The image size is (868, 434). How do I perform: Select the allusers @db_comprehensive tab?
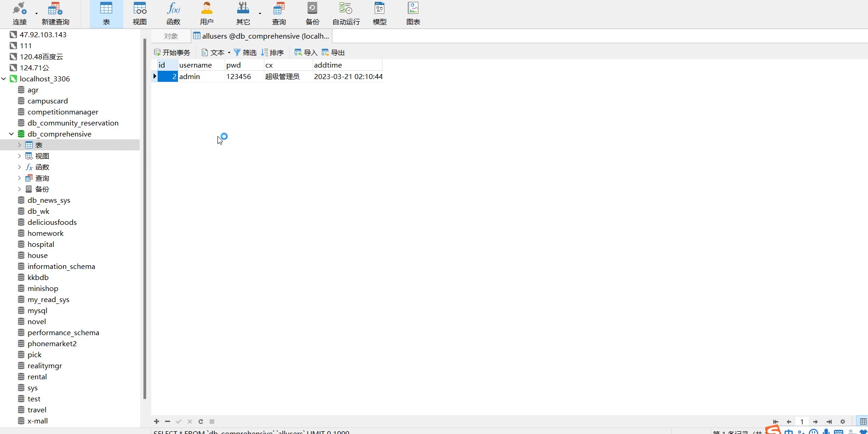coord(261,36)
